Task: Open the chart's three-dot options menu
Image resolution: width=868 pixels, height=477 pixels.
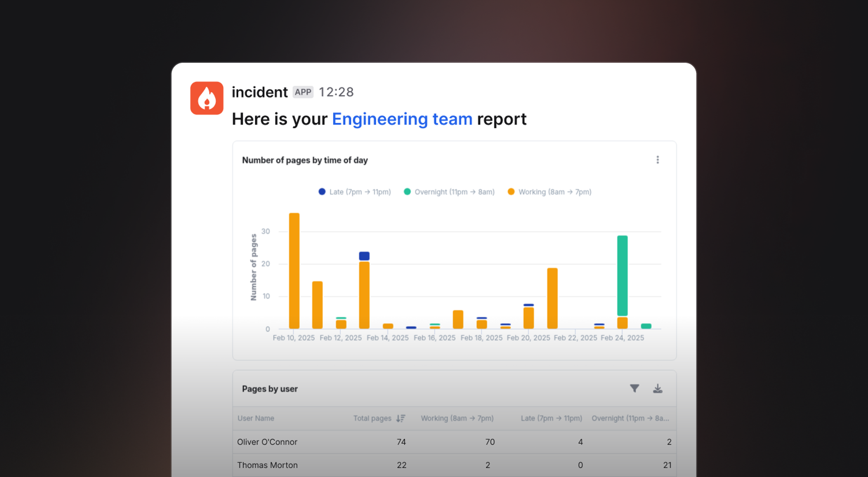Action: tap(658, 160)
